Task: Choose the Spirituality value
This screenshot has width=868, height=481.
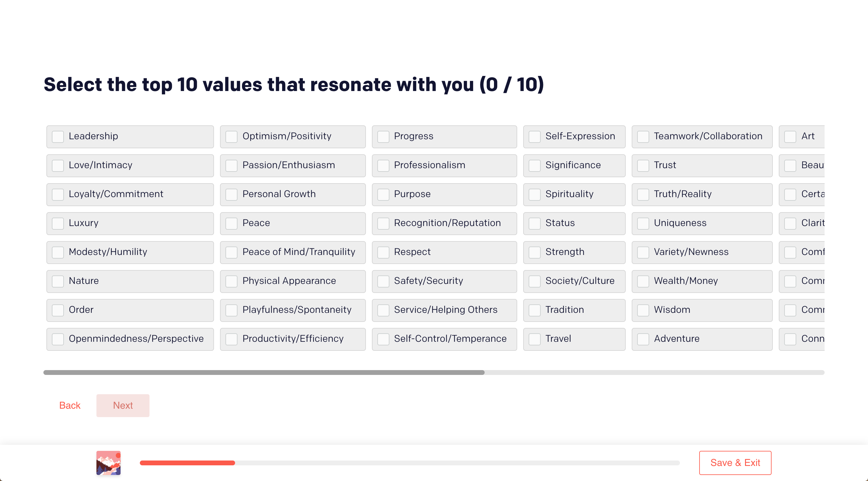Action: [534, 194]
